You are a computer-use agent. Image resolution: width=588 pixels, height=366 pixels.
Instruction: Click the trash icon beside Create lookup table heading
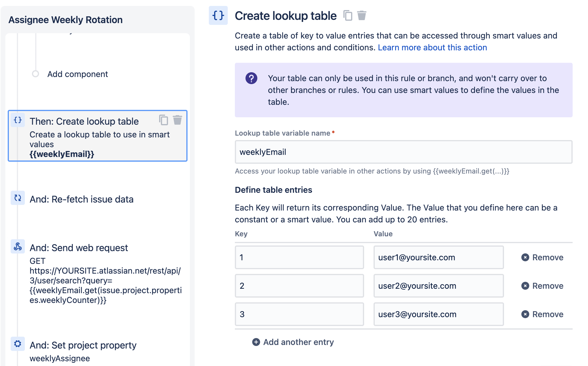pos(361,15)
